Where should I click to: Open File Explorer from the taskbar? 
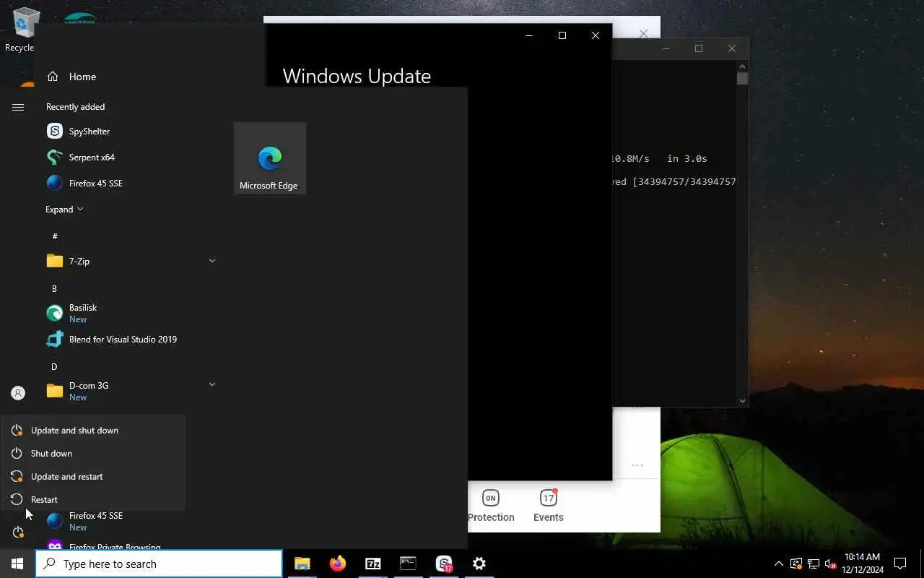(302, 564)
